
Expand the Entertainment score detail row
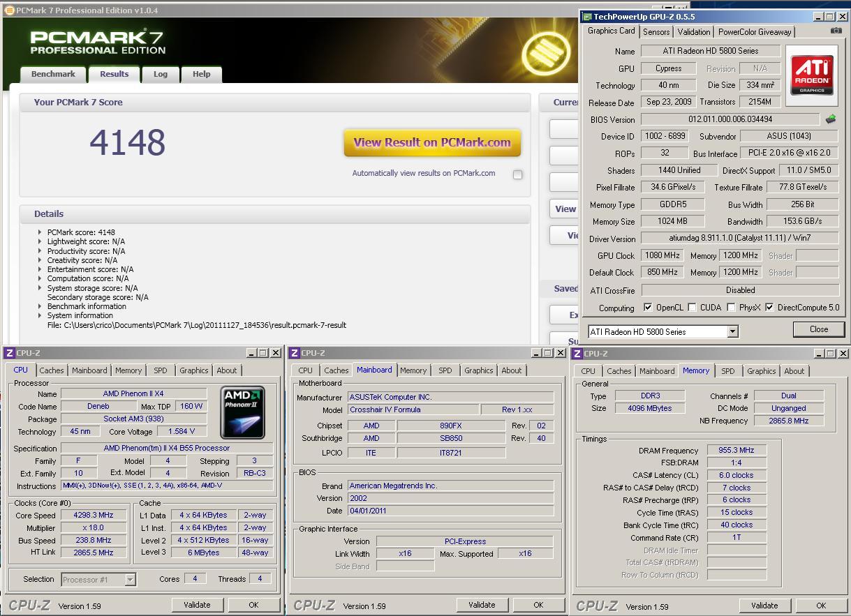tap(40, 269)
